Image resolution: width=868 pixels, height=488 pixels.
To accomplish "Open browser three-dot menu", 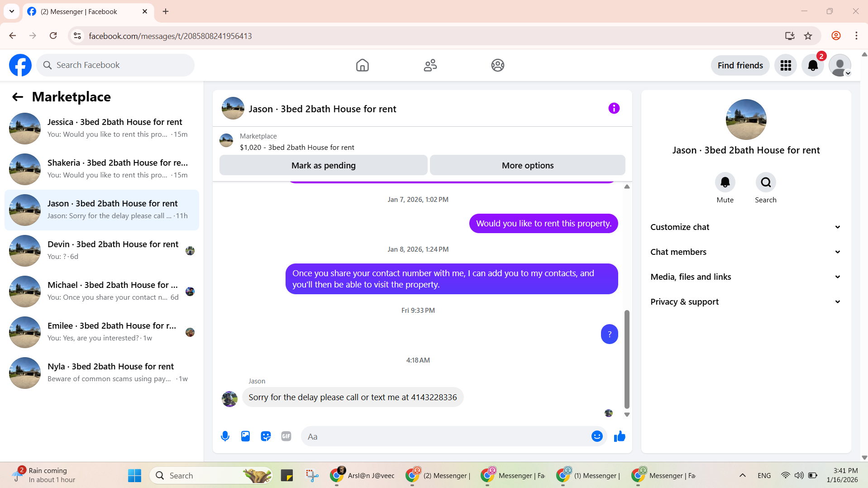I will pyautogui.click(x=856, y=36).
